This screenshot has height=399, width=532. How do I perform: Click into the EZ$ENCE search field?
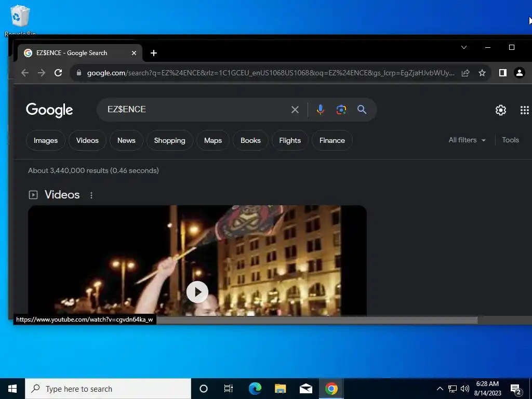(197, 109)
